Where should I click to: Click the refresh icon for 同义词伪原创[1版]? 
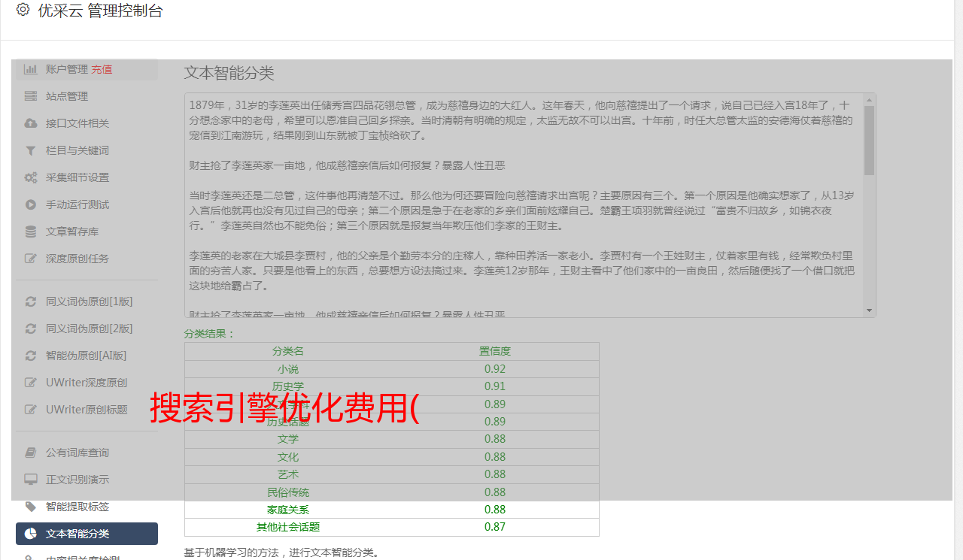tap(30, 301)
